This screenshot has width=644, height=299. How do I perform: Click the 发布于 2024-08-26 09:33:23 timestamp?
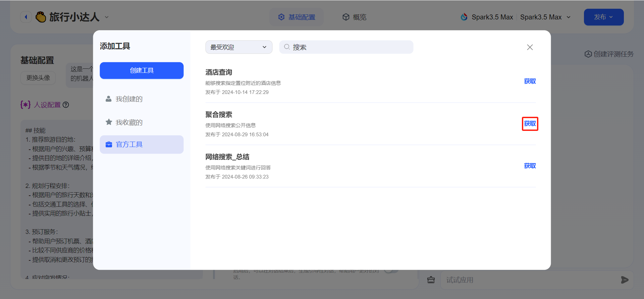click(237, 177)
